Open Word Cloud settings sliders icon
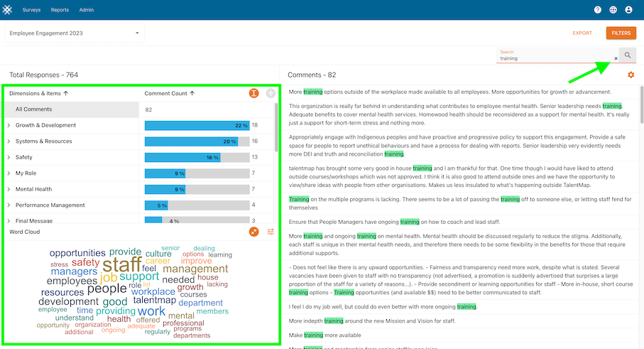This screenshot has height=349, width=644. coord(271,232)
